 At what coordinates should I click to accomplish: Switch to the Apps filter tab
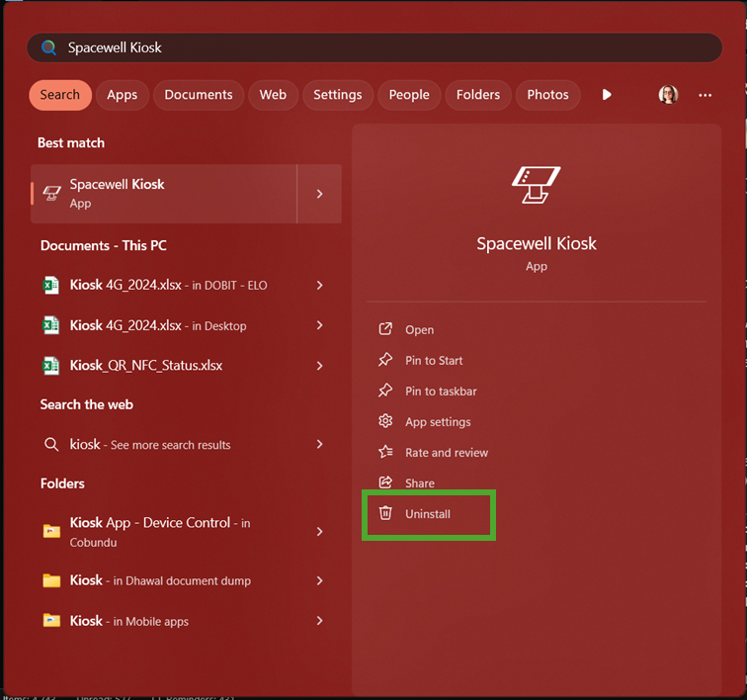coord(122,95)
